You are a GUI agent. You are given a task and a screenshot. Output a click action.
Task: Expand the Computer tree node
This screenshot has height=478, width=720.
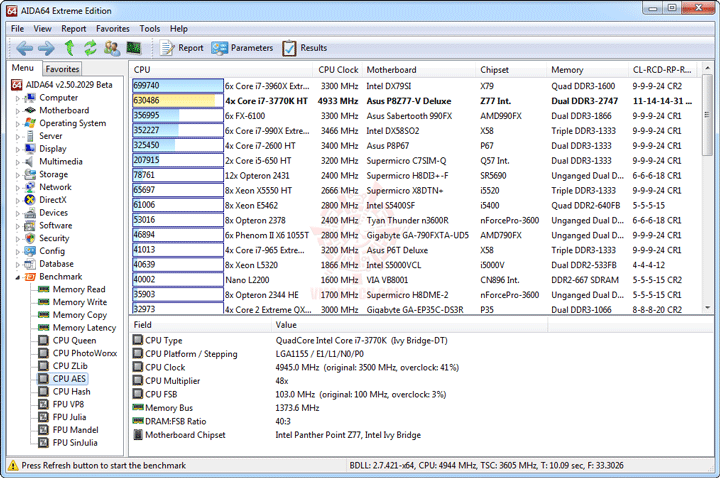coord(18,98)
